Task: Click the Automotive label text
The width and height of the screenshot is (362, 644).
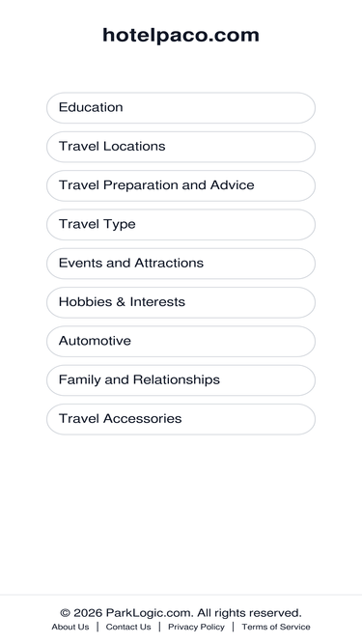Action: click(x=95, y=341)
